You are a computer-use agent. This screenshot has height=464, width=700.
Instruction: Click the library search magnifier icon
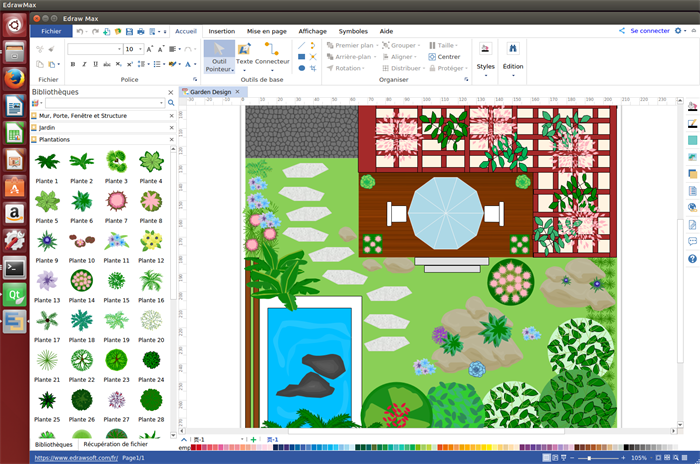(x=171, y=103)
